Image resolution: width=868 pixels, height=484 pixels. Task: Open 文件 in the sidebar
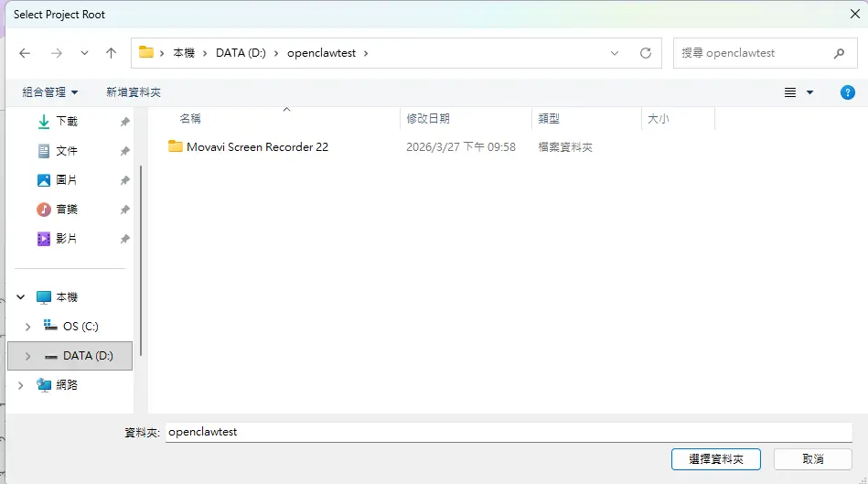pos(67,151)
